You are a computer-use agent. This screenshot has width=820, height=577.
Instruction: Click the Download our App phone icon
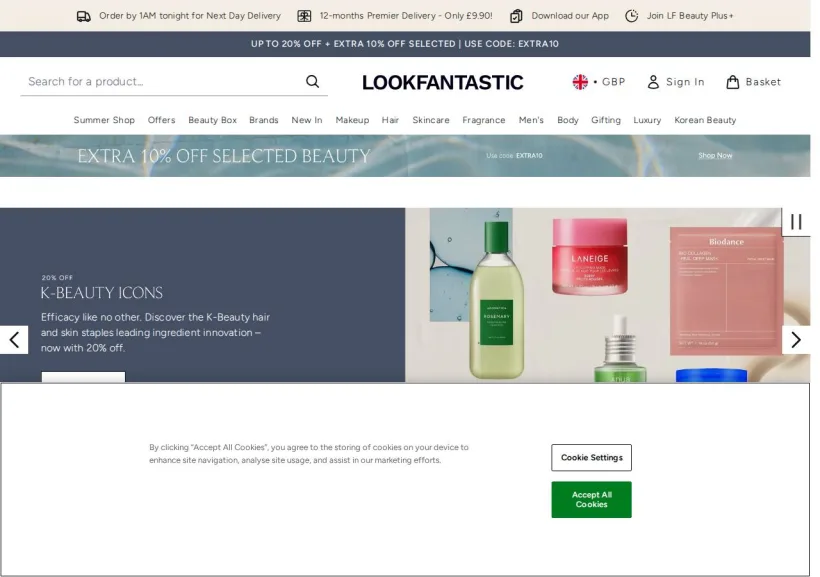click(x=516, y=16)
